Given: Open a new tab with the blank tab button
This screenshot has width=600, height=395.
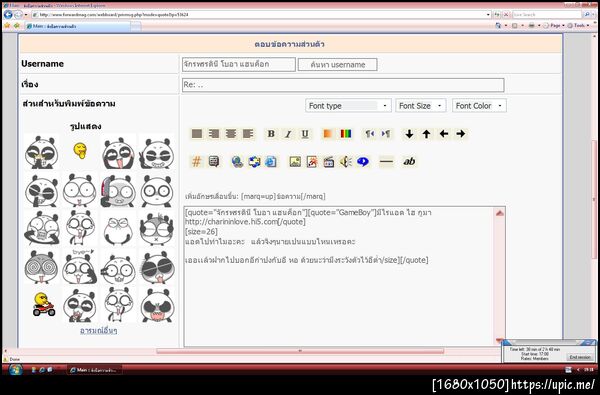Looking at the screenshot, I should tap(136, 26).
